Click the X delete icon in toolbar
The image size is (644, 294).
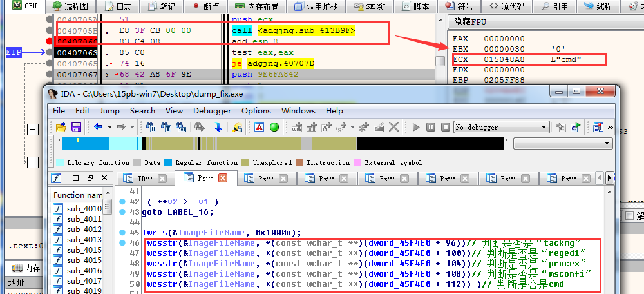pyautogui.click(x=393, y=127)
